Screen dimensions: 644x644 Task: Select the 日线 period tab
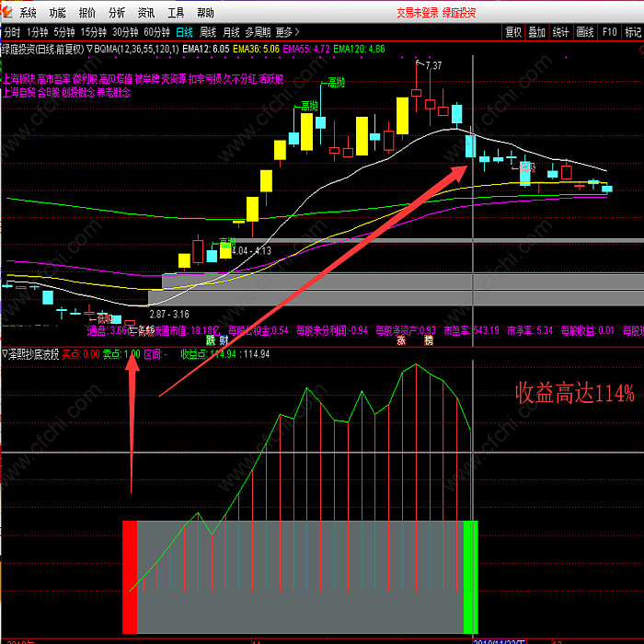(x=184, y=32)
